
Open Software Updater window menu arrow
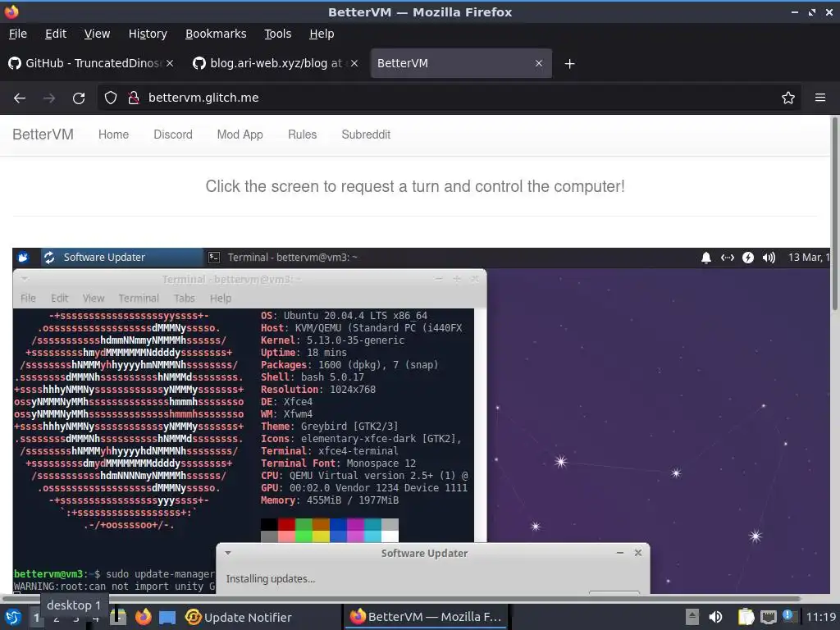point(228,553)
